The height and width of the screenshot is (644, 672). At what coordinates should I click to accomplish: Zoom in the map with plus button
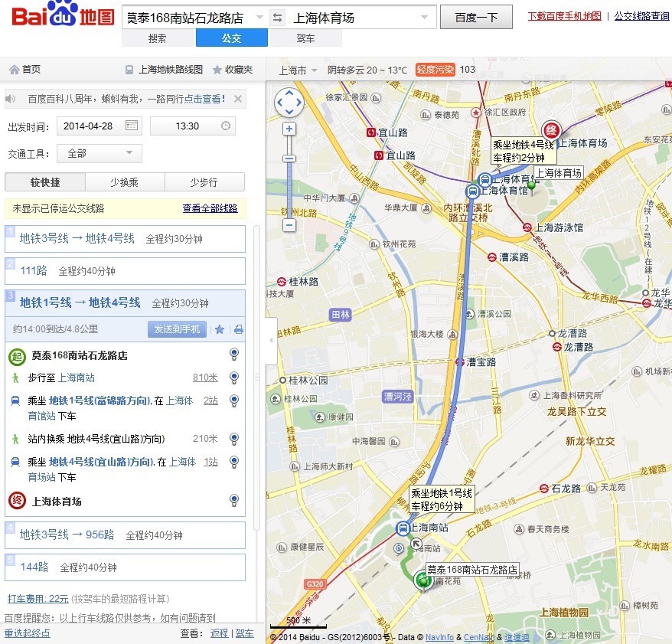tap(290, 129)
